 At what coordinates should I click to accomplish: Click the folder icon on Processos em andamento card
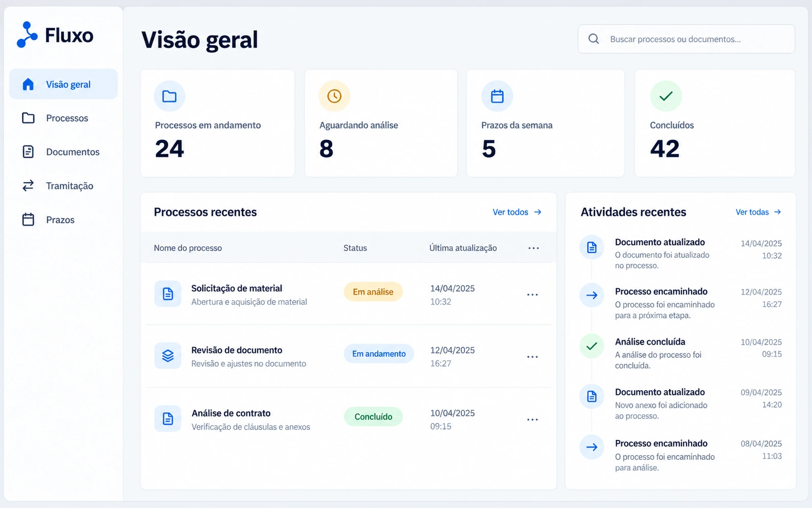coord(169,96)
